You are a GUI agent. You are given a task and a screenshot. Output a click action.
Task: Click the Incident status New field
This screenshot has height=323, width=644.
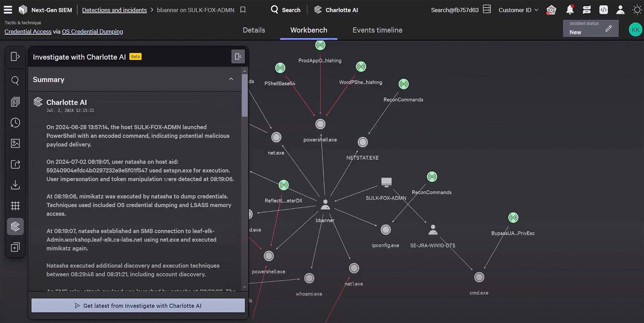click(x=590, y=28)
